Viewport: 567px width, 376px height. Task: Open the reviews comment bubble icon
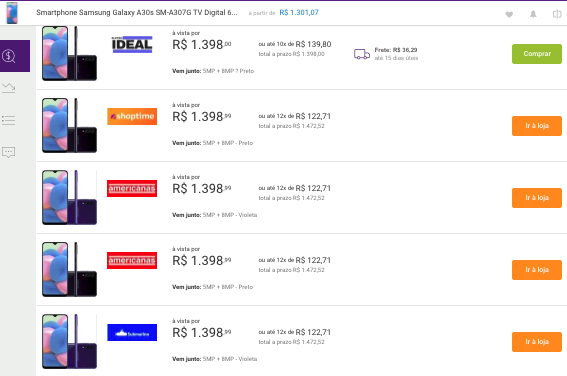click(8, 152)
